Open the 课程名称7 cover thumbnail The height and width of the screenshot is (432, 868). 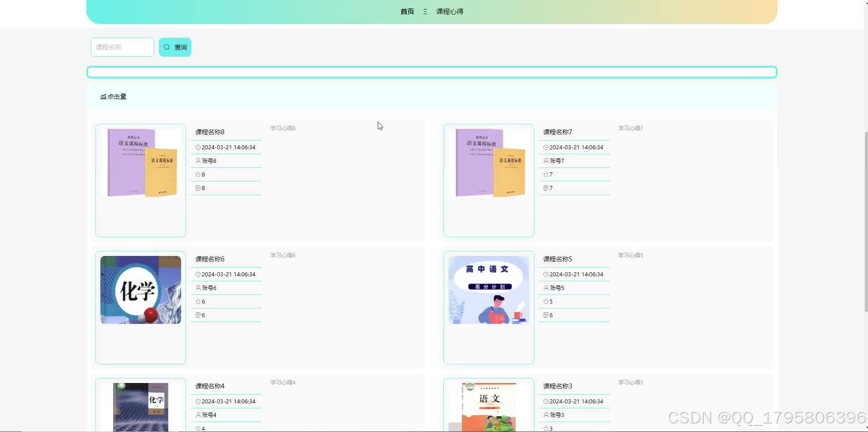coord(488,162)
